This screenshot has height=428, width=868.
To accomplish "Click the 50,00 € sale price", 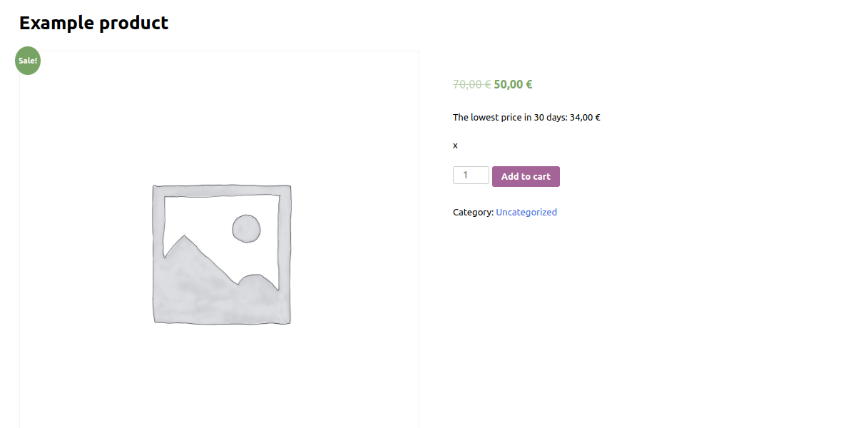I will pos(513,84).
